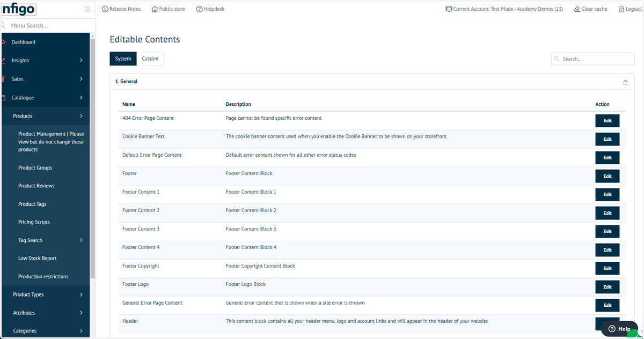Edit General Error Page Content
Screen dimensions: 644x339
tap(608, 305)
